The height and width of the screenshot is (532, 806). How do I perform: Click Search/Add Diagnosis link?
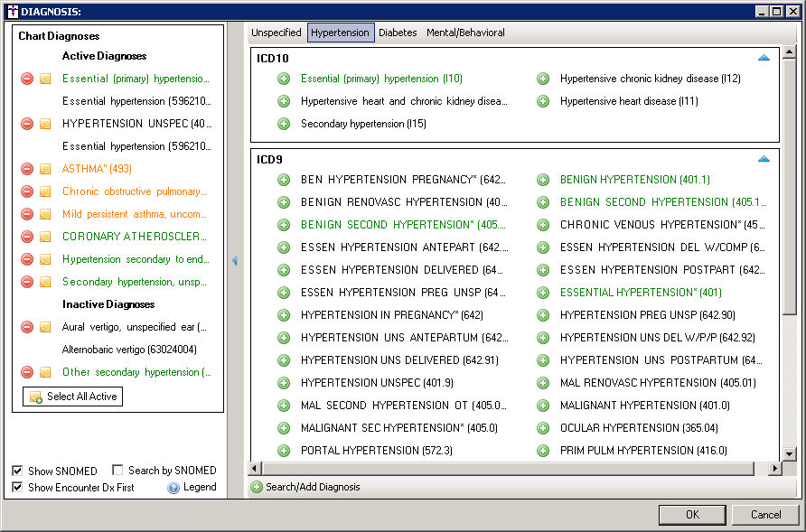[312, 487]
